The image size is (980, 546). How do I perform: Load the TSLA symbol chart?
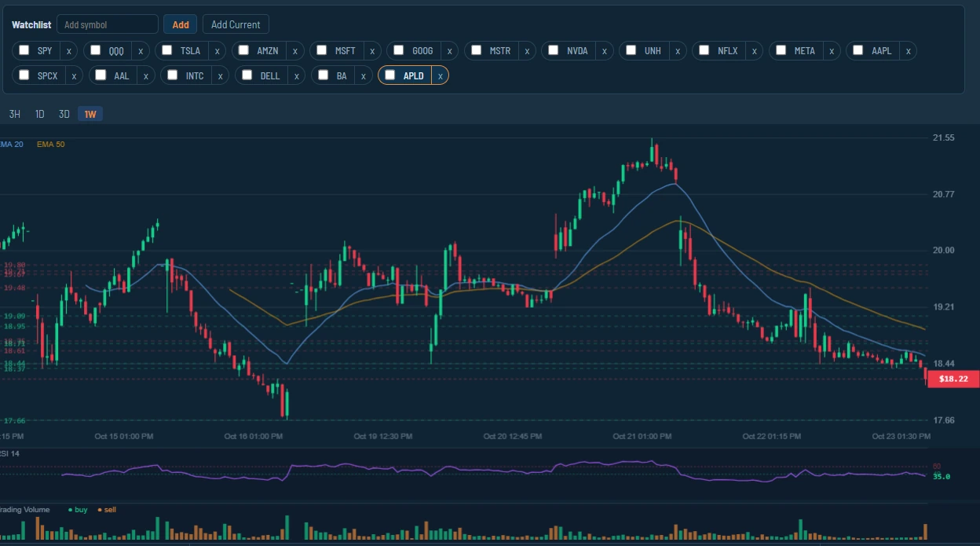pyautogui.click(x=190, y=51)
